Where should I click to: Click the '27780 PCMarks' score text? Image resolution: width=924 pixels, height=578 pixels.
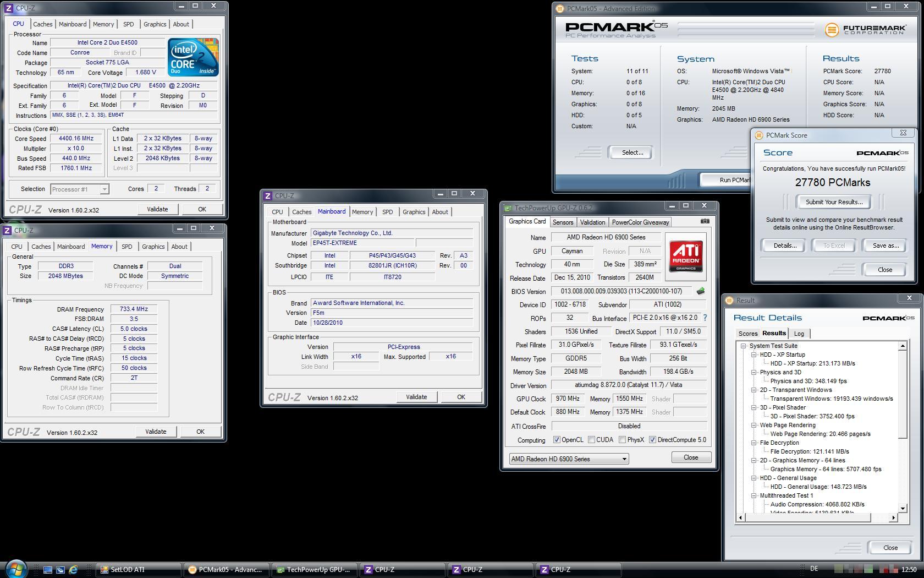point(833,183)
